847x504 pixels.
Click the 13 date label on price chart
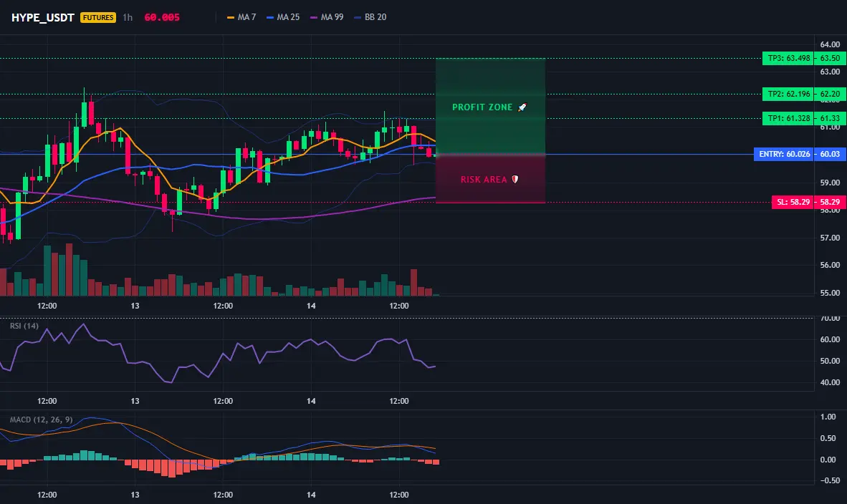click(x=135, y=306)
